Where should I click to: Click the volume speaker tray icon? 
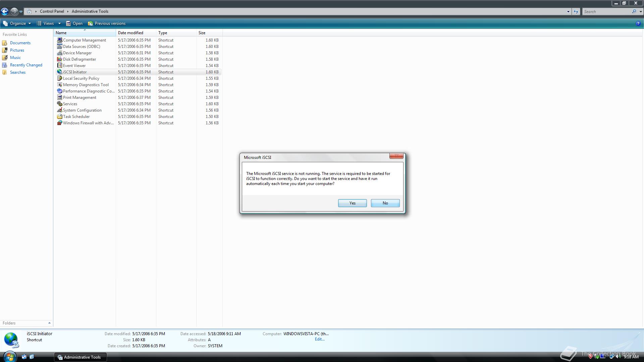click(618, 357)
